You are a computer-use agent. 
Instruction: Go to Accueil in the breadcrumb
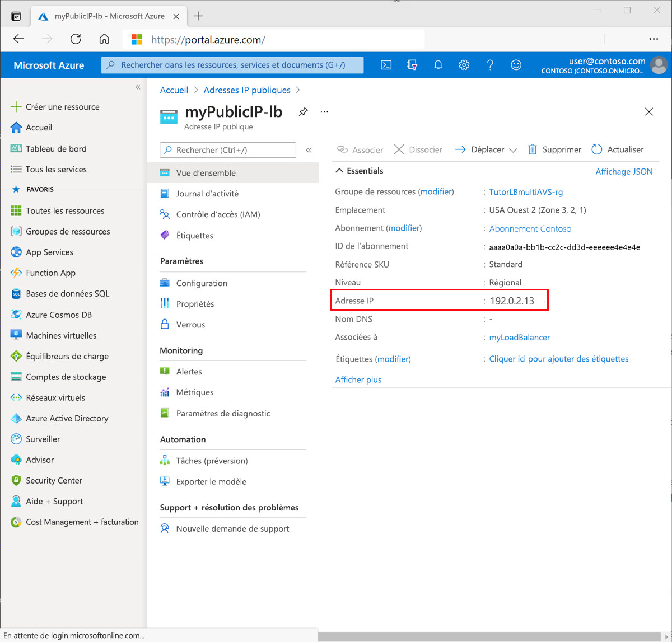[174, 90]
